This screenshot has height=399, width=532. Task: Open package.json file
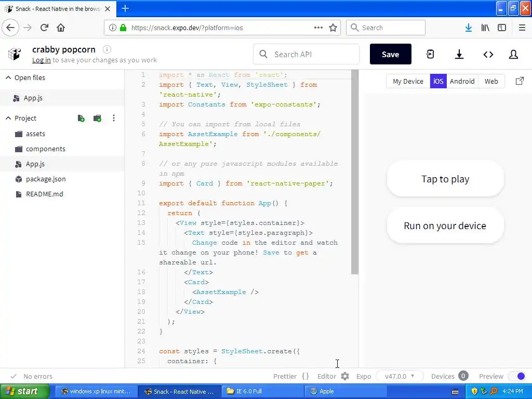[46, 179]
